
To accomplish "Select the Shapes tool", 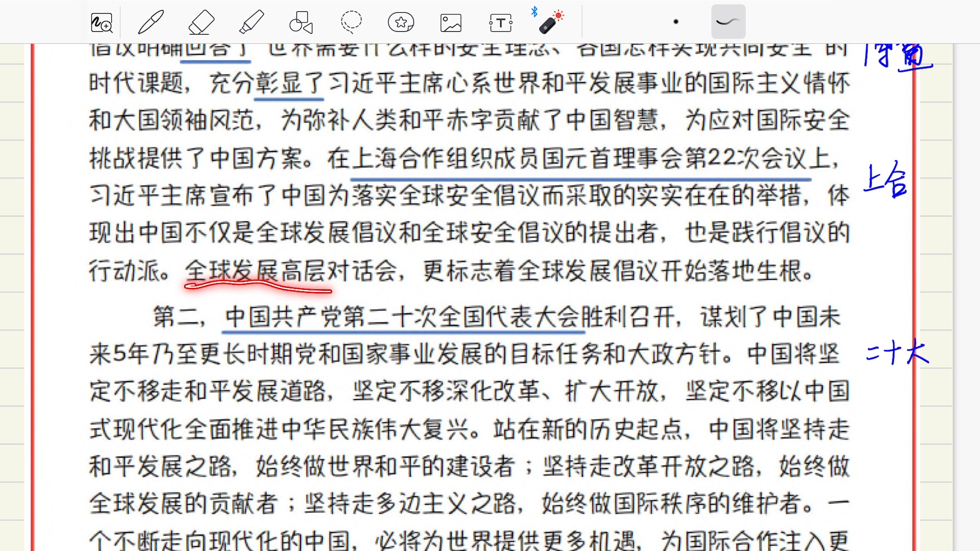I will pyautogui.click(x=301, y=22).
